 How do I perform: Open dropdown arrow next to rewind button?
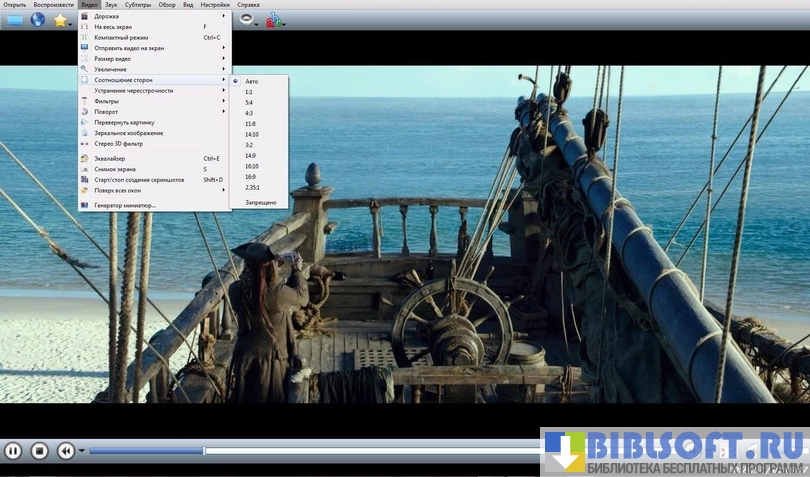(x=82, y=452)
